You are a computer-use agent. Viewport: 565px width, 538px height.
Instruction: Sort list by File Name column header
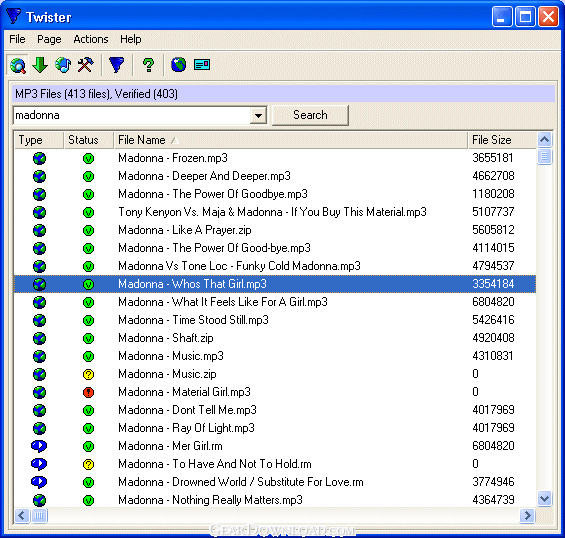[x=291, y=140]
